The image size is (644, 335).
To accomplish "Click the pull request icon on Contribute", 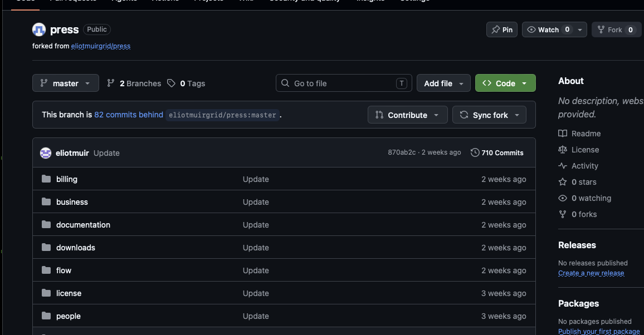I will pyautogui.click(x=379, y=115).
